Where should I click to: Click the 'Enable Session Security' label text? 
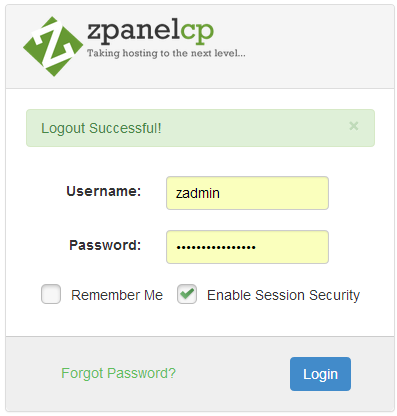click(283, 296)
